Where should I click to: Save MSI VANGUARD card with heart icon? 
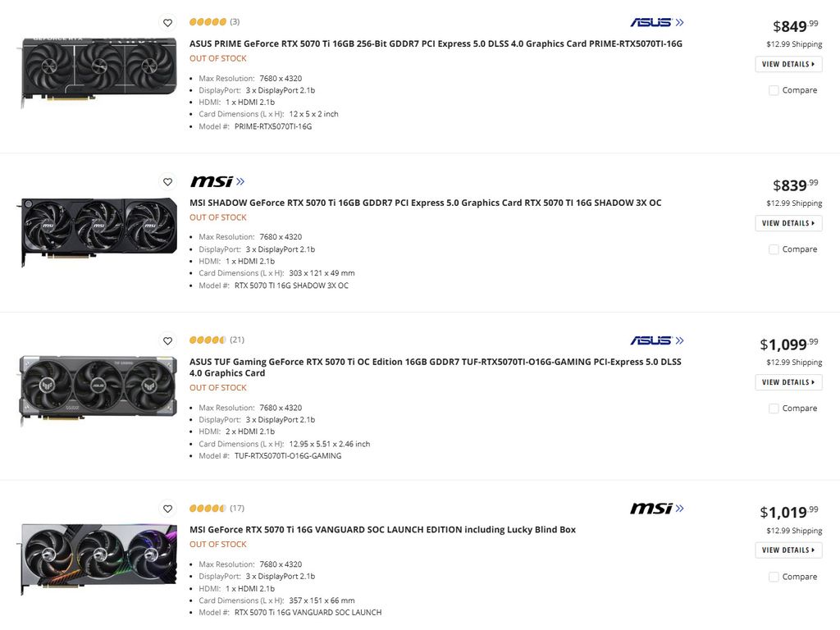coord(167,509)
